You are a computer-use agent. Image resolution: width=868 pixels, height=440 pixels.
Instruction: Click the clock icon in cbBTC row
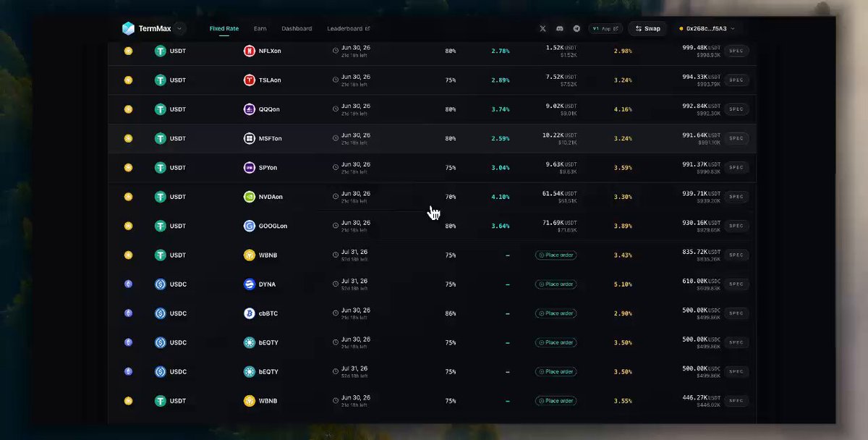click(x=336, y=313)
